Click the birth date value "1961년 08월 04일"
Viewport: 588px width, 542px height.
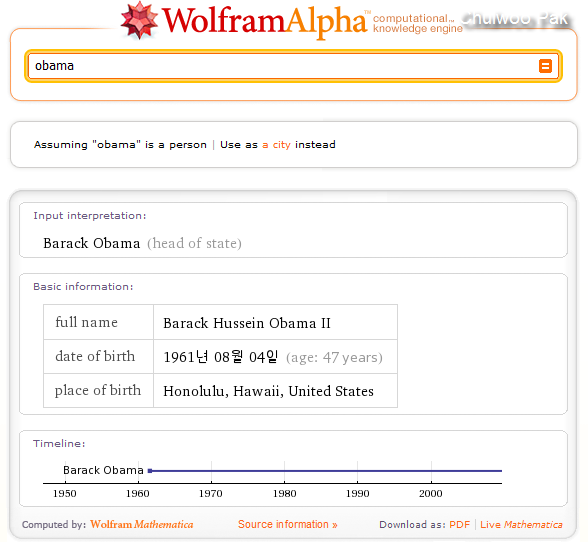(220, 357)
